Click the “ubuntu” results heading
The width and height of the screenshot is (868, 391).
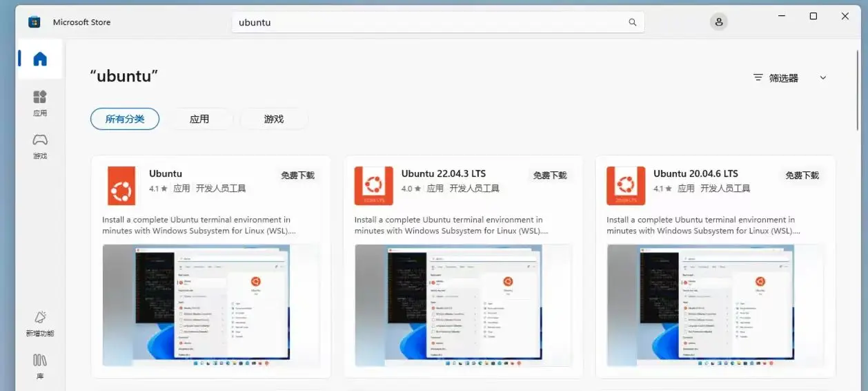[124, 76]
